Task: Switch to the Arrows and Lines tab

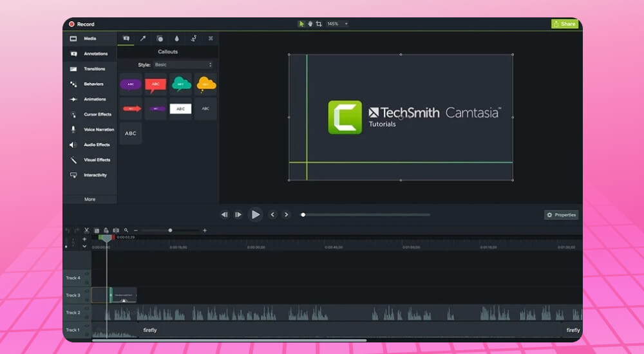Action: pos(143,39)
